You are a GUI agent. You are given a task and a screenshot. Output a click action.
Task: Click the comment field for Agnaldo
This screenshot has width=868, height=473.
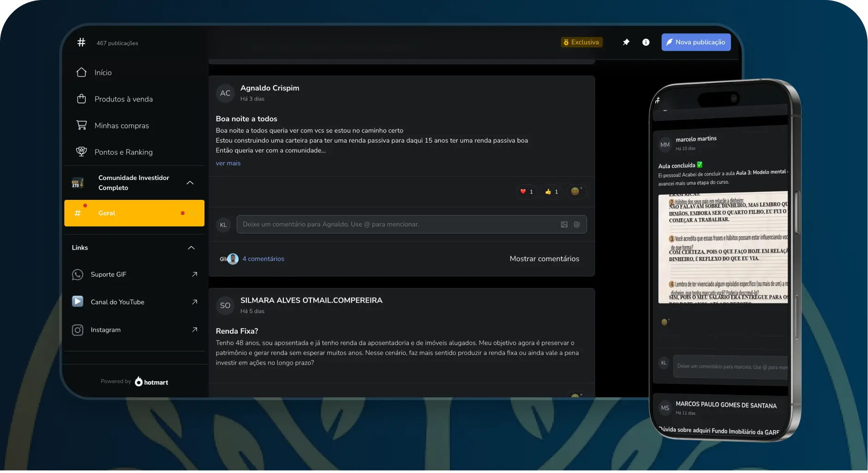point(412,224)
